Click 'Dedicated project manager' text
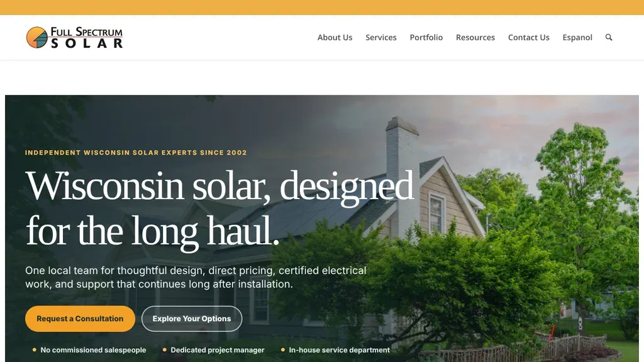644x362 pixels. click(x=217, y=350)
